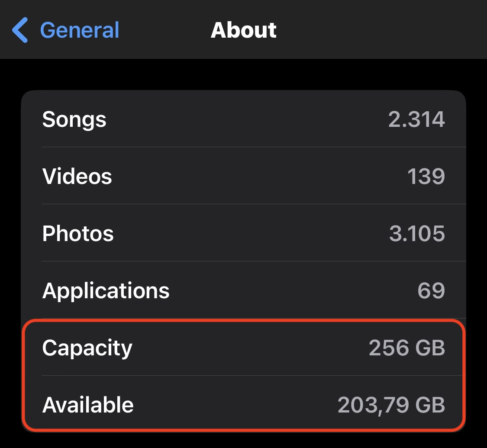Click the photos count 3.105

coord(417,234)
